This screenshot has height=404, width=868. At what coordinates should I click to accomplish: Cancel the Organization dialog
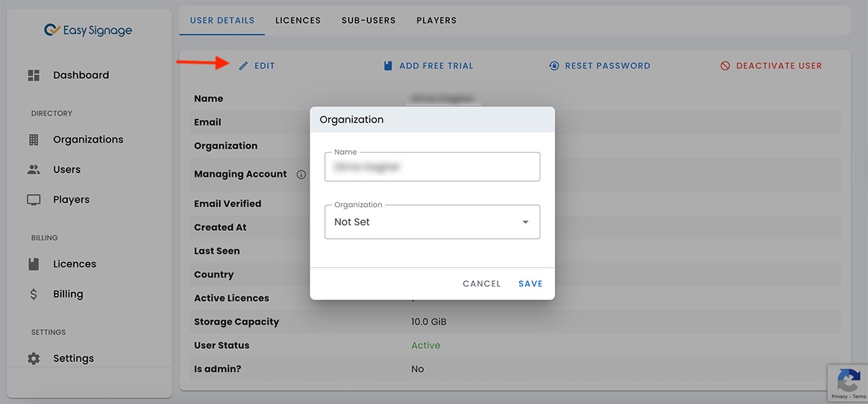[x=481, y=284]
